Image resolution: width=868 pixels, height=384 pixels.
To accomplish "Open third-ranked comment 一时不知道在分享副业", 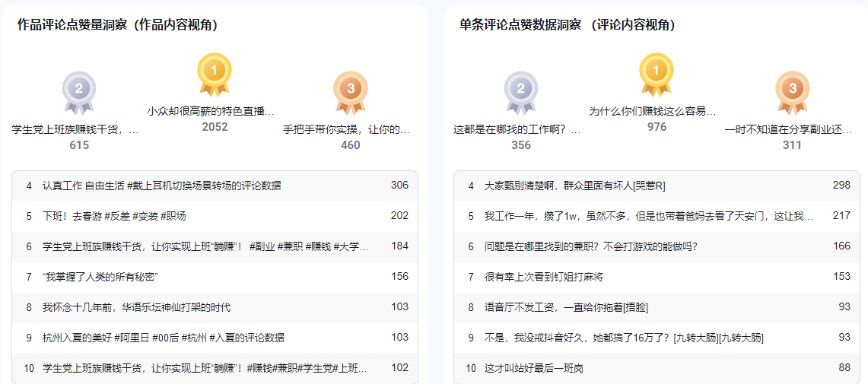I will click(x=789, y=130).
